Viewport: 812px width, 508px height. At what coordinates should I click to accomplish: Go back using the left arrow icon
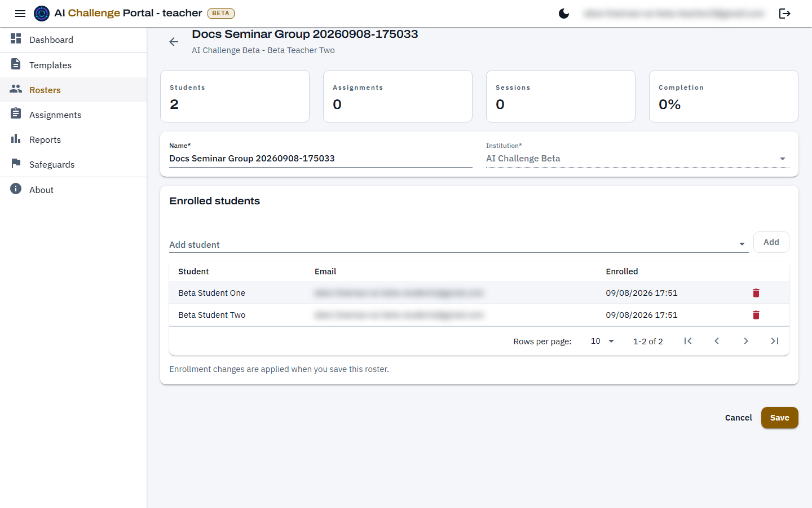pyautogui.click(x=174, y=42)
